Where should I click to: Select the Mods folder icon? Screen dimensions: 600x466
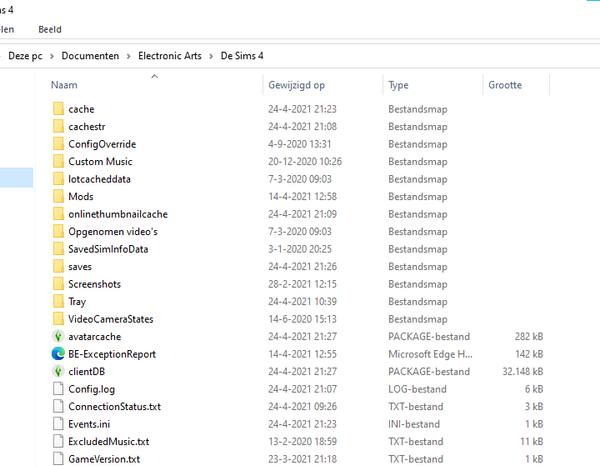[x=58, y=196]
